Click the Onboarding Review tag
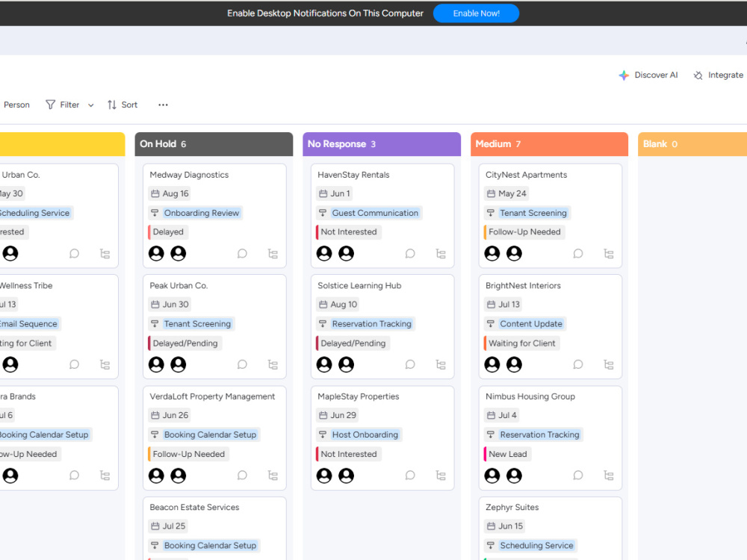The width and height of the screenshot is (747, 560). tap(202, 213)
